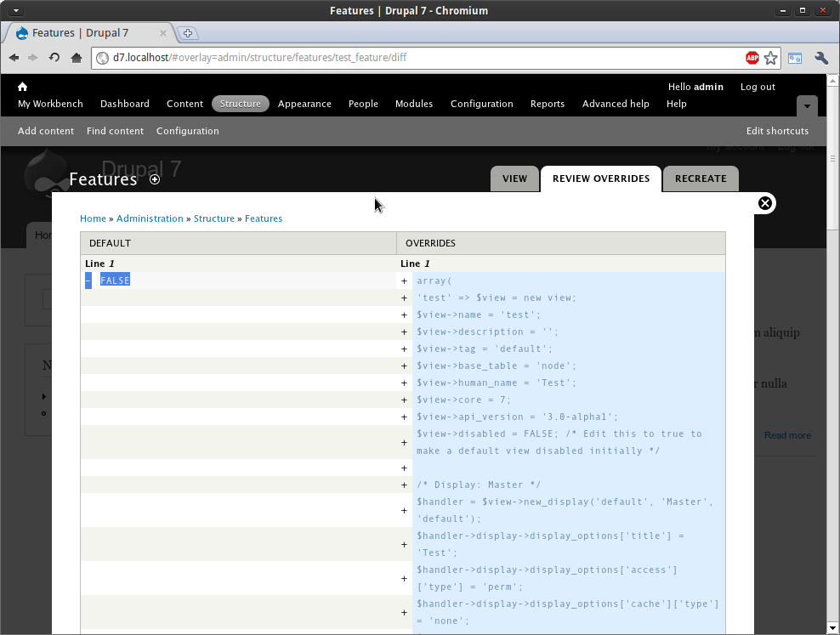Image resolution: width=840 pixels, height=635 pixels.
Task: Open the Recreate tab
Action: (x=701, y=179)
